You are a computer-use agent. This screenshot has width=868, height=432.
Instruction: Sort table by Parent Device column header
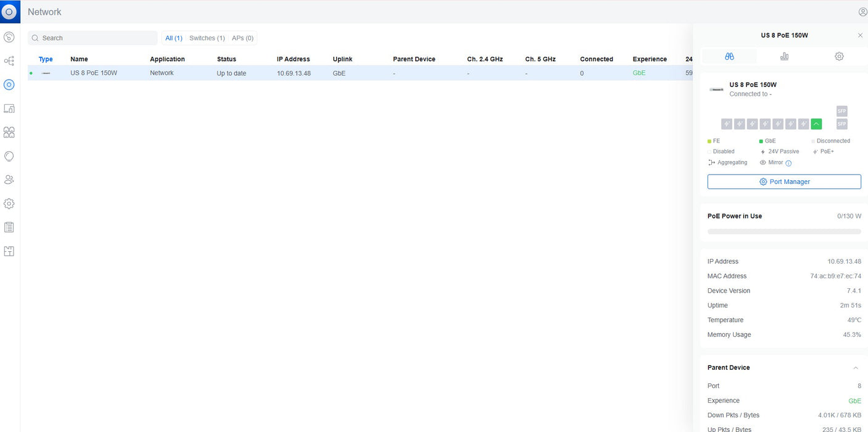point(414,59)
